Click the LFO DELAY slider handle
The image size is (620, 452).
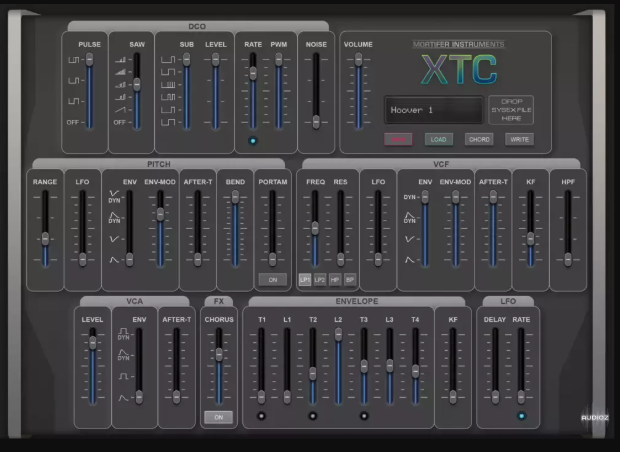(x=495, y=397)
